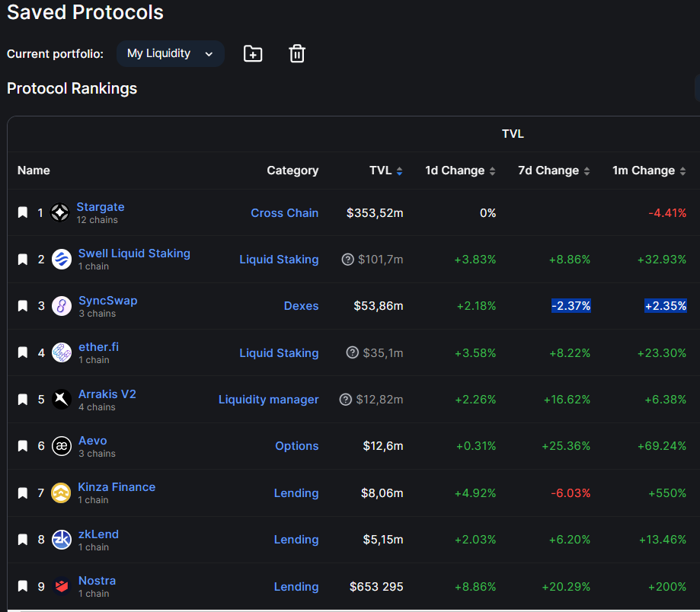Toggle the bookmark for Aevo
Image resolution: width=700 pixels, height=612 pixels.
[23, 445]
